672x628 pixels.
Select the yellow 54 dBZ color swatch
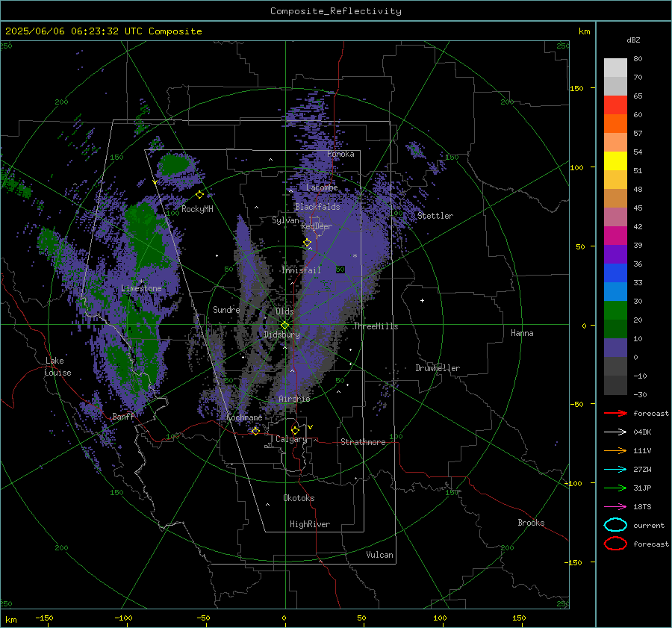pyautogui.click(x=615, y=161)
